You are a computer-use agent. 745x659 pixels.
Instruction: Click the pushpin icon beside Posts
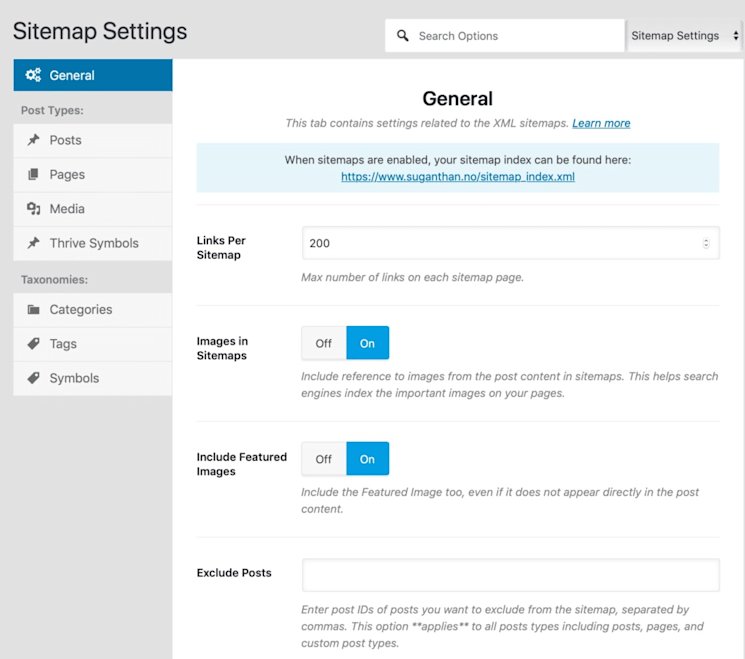(x=33, y=140)
